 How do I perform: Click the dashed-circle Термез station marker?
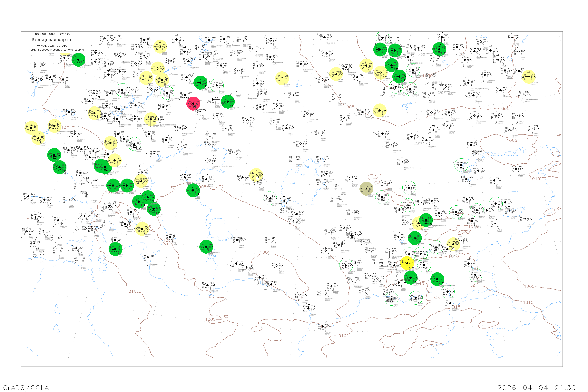pos(391,299)
